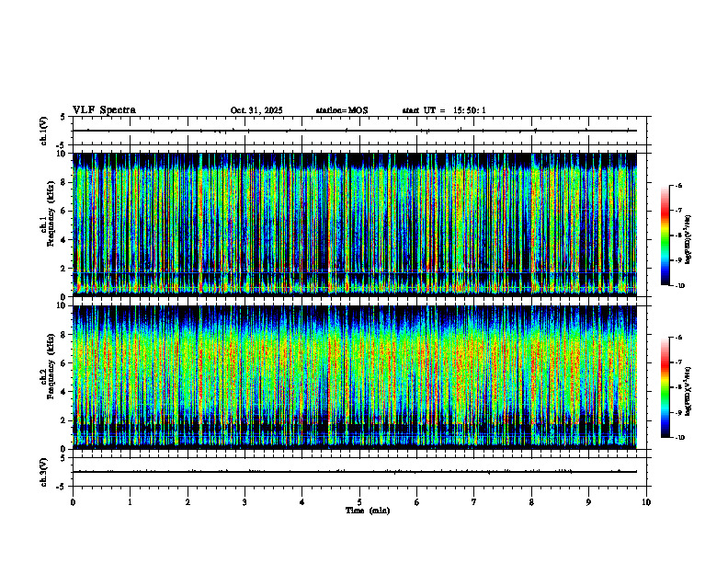Click the "Time (min)" axis title
The width and height of the screenshot is (728, 563).
point(368,511)
